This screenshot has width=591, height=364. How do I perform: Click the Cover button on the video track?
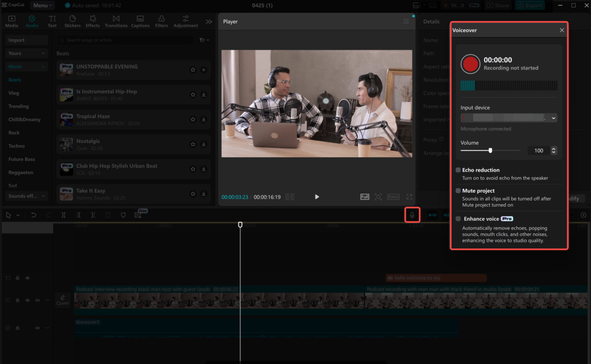click(x=63, y=300)
